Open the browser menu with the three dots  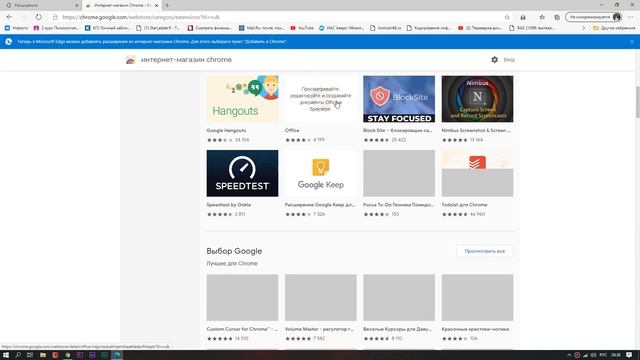pos(631,17)
